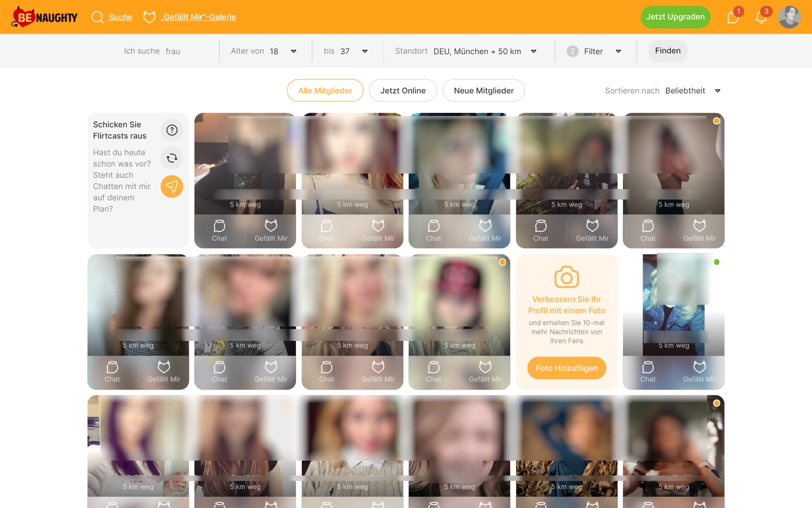This screenshot has width=812, height=508.
Task: Click the camera icon in photo prompt
Action: pos(566,277)
